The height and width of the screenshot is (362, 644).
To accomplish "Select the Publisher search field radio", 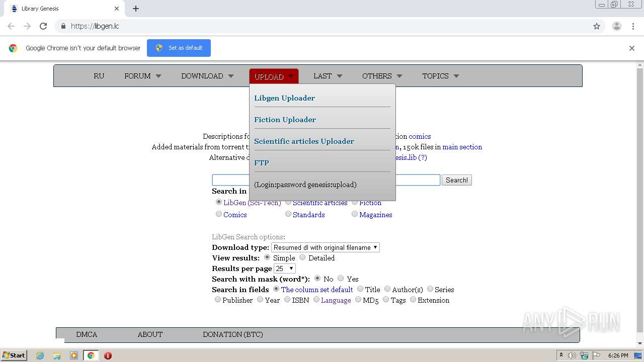I will point(218,300).
